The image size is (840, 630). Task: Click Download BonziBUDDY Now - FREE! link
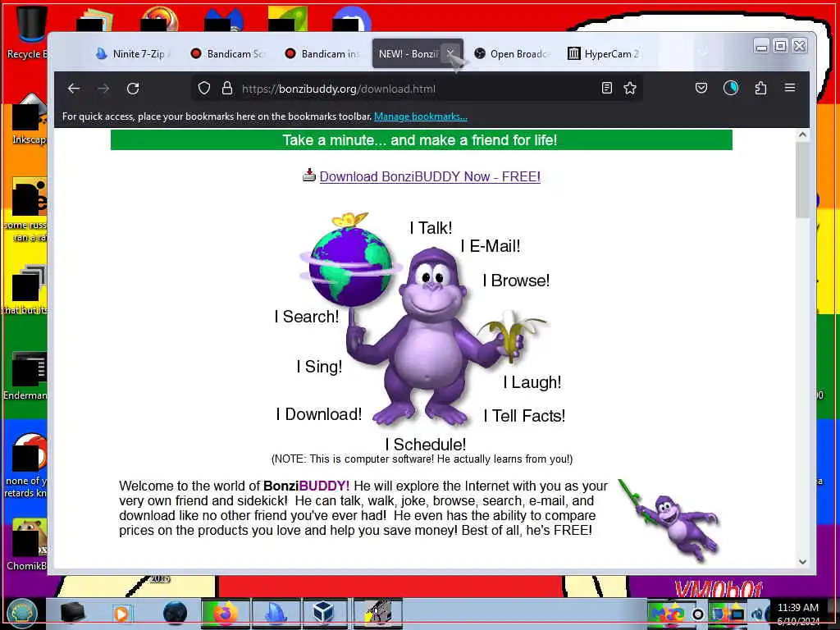tap(430, 177)
